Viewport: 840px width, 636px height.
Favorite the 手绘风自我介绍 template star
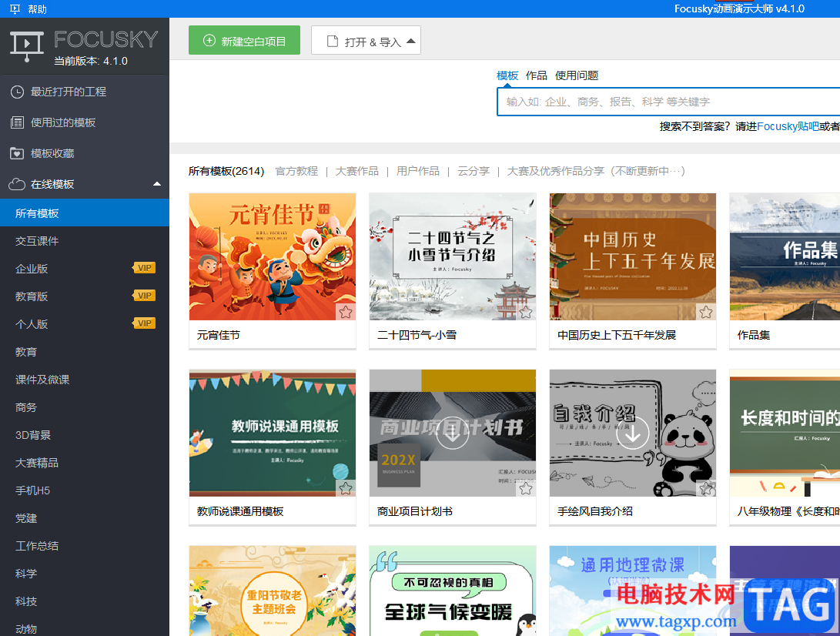pyautogui.click(x=705, y=488)
